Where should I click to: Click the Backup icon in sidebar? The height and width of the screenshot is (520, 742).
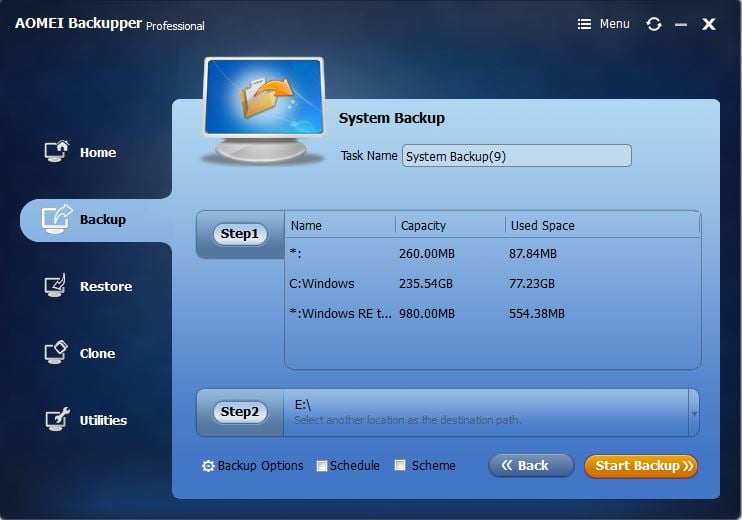coord(56,219)
